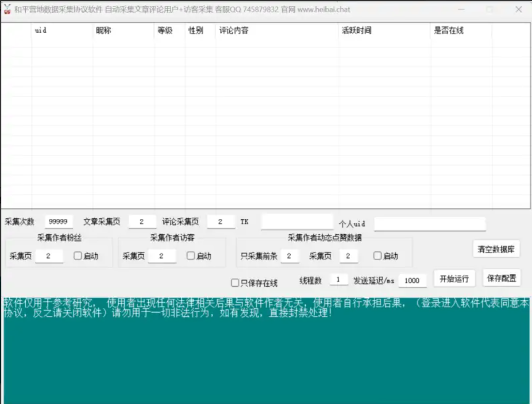Click 保存配置 button
Screen dimensions: 532x404
click(x=501, y=278)
